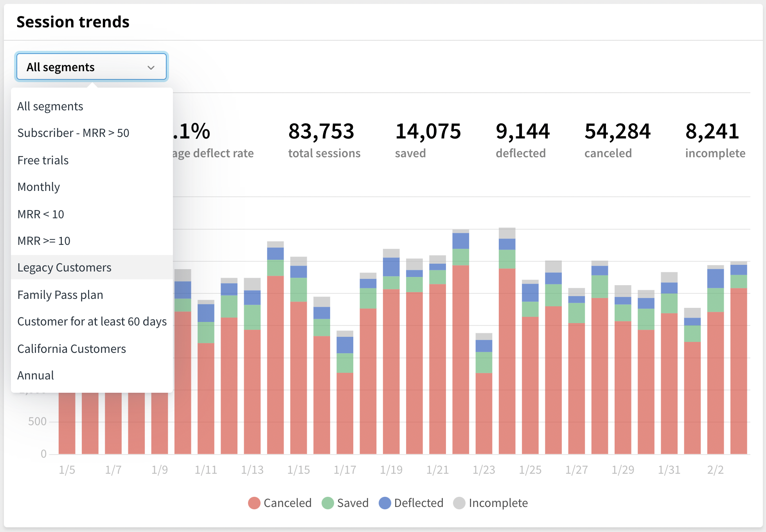The image size is (766, 532).
Task: Toggle Incomplete series via gray legend dot
Action: click(x=459, y=503)
